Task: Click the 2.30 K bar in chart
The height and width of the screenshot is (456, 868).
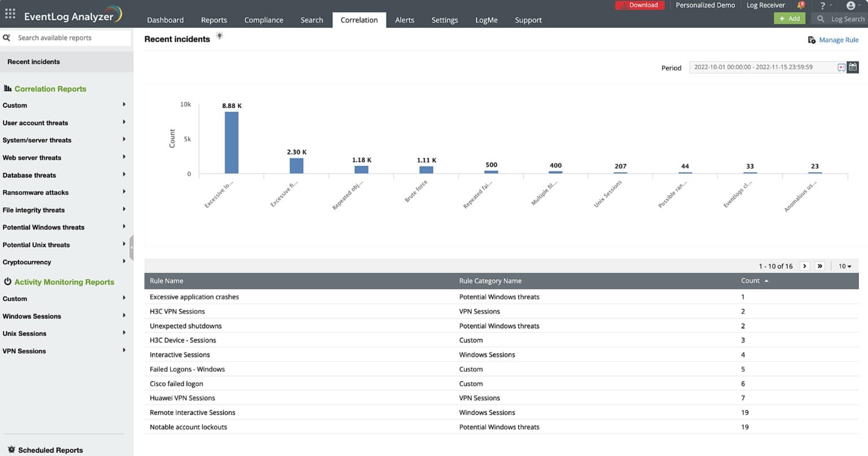Action: (x=296, y=166)
